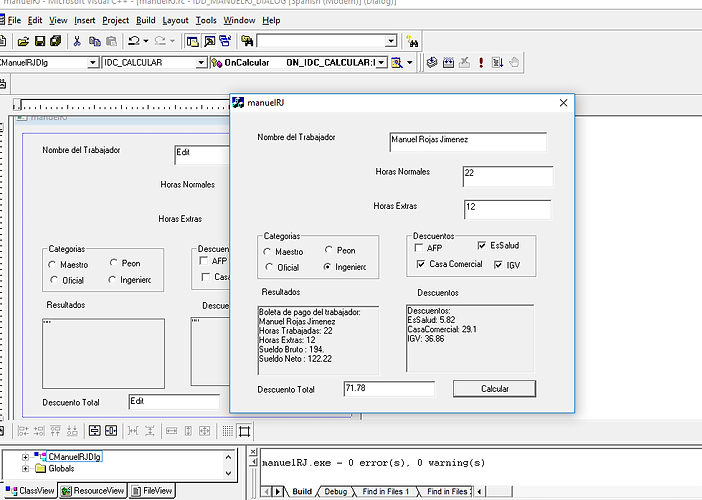Viewport: 702px width, 500px height.
Task: Click the Calcular button
Action: tap(494, 389)
